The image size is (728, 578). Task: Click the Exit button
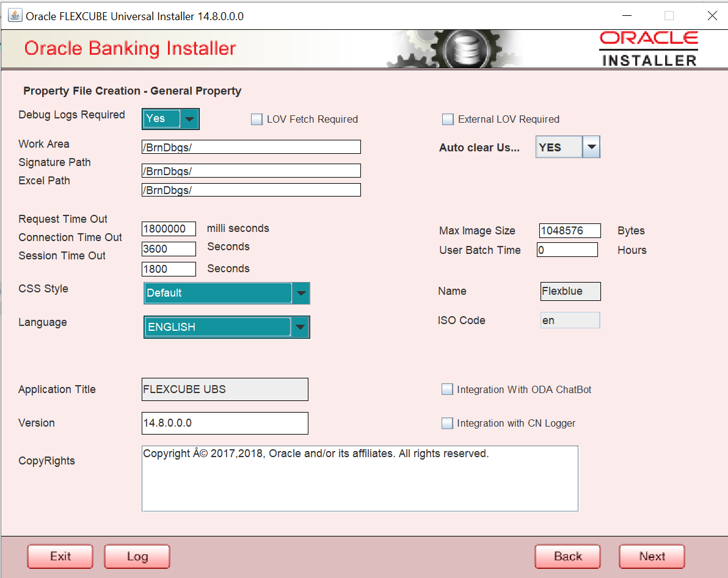[x=60, y=556]
